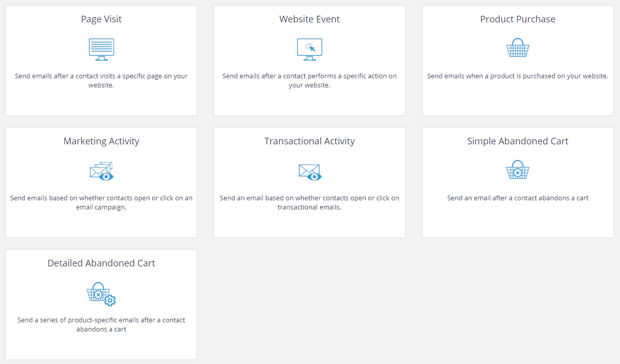This screenshot has height=364, width=620.
Task: Click 'Send an email after a contact abandons a cart' text
Action: pyautogui.click(x=518, y=198)
